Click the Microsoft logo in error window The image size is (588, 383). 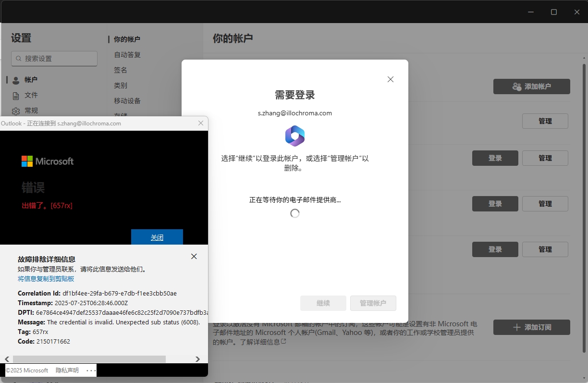coord(48,161)
